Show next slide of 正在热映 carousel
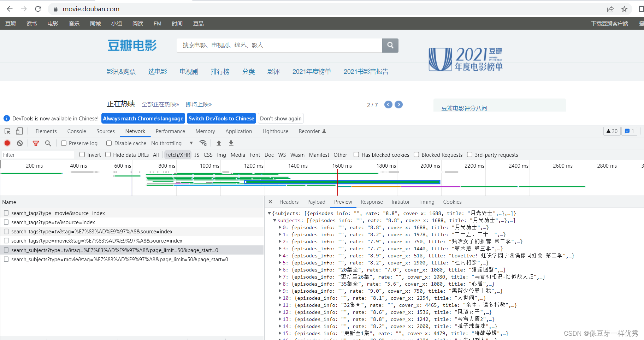This screenshot has height=340, width=644. (398, 105)
